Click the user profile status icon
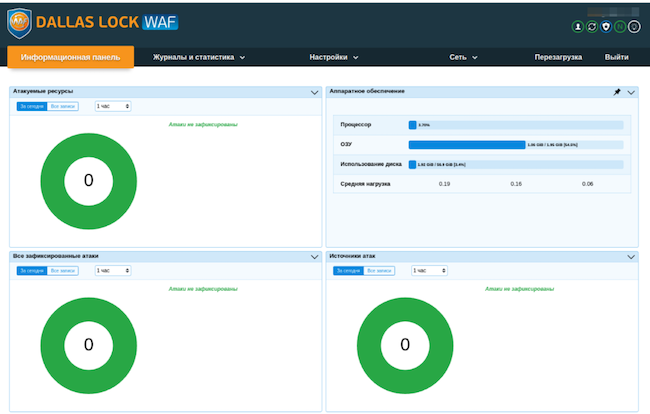Screen dimensions: 650x414 click(x=577, y=27)
